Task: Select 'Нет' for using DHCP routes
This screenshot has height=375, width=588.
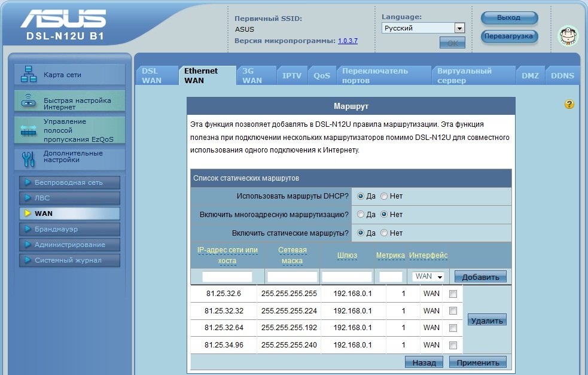Action: click(385, 196)
